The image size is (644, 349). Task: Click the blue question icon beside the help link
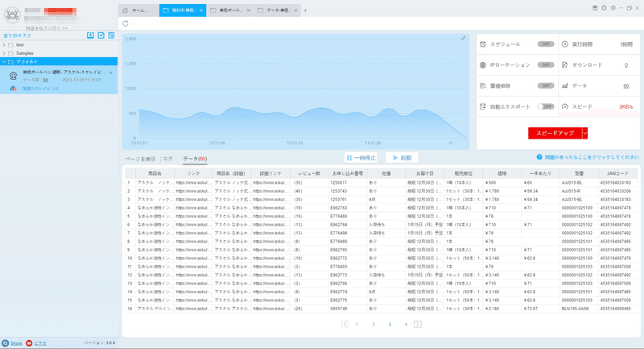coord(539,157)
